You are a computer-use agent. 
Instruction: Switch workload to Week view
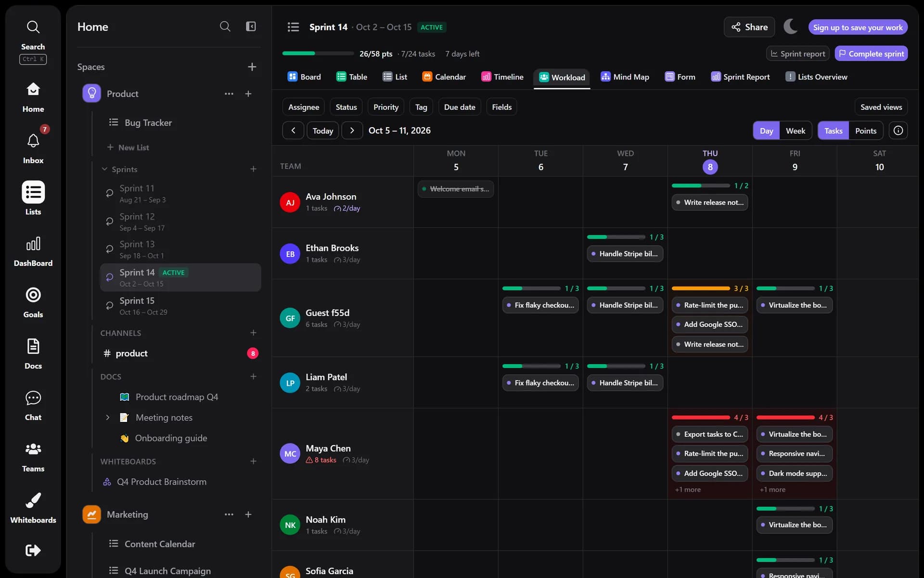(x=796, y=131)
